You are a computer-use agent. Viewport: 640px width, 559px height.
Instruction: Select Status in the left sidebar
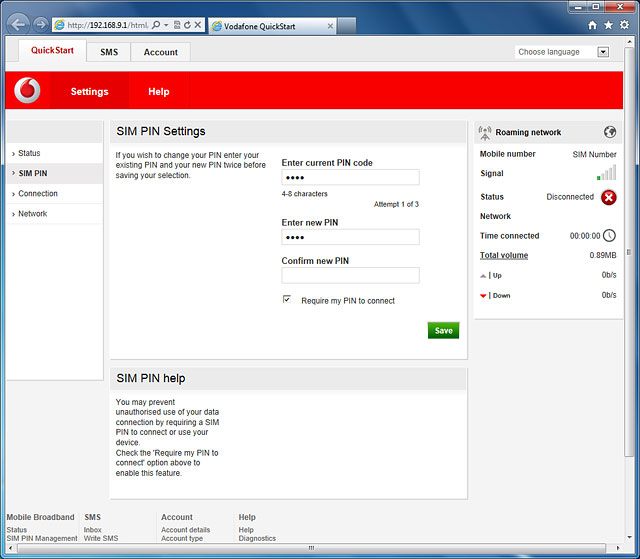tap(55, 153)
